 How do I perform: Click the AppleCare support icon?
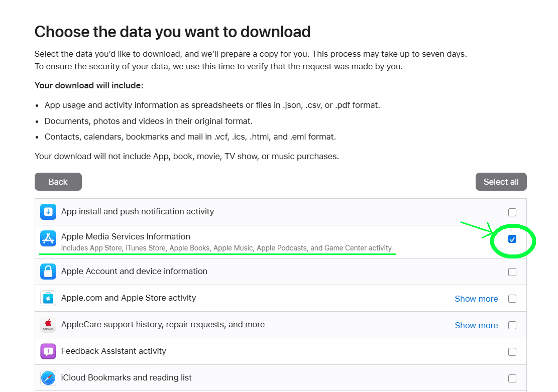tap(48, 324)
